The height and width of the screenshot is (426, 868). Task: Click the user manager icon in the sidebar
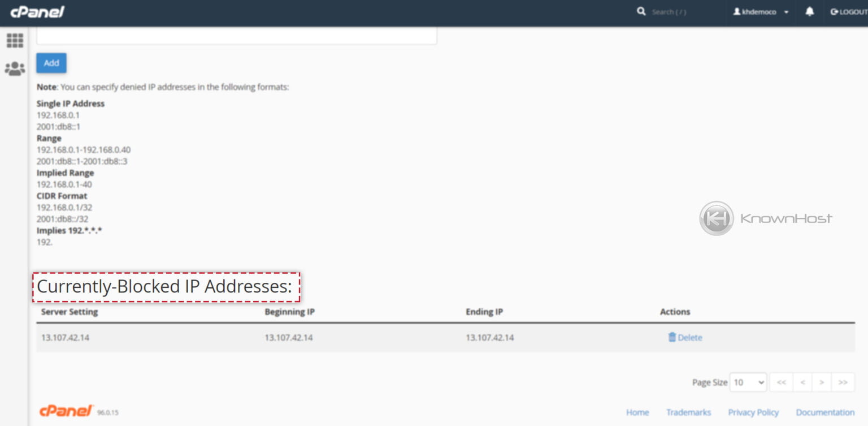(x=14, y=67)
